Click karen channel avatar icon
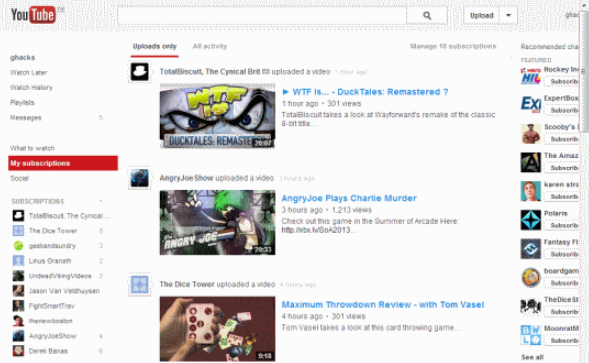The image size is (589, 363). click(x=530, y=191)
